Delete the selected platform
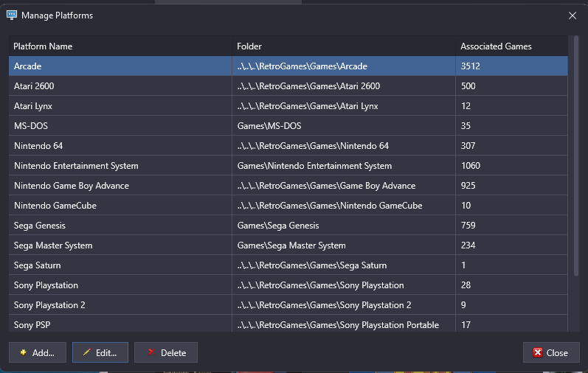Viewport: 588px width, 373px height. point(166,352)
